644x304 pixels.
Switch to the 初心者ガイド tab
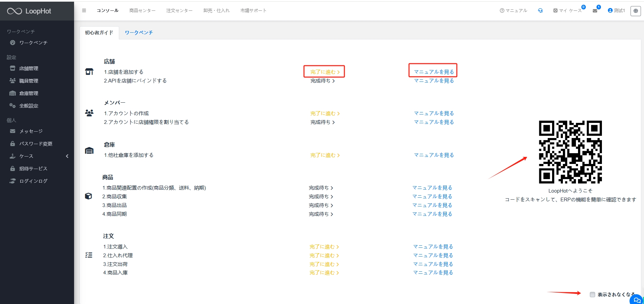click(x=99, y=33)
